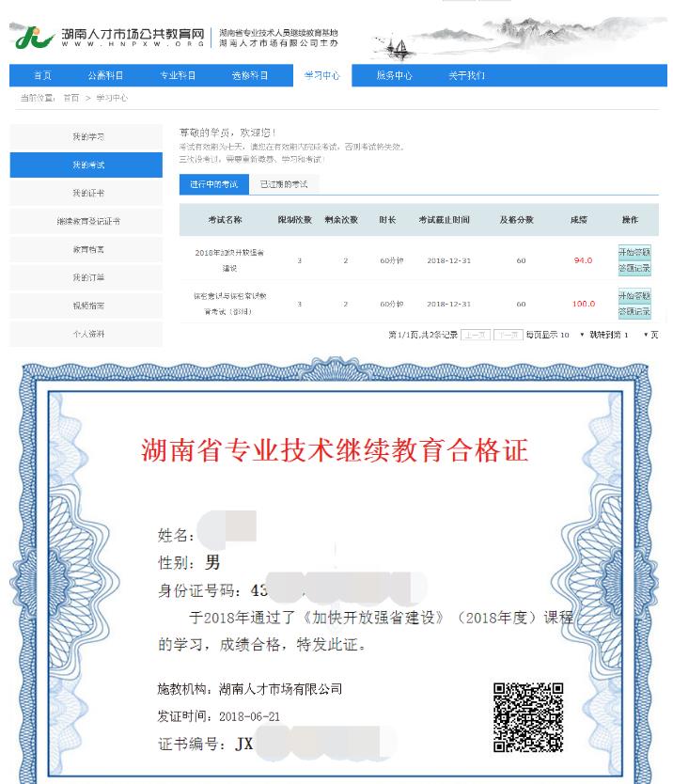
Task: Click the 湖南人才市场公共教育网 site title
Action: (133, 34)
